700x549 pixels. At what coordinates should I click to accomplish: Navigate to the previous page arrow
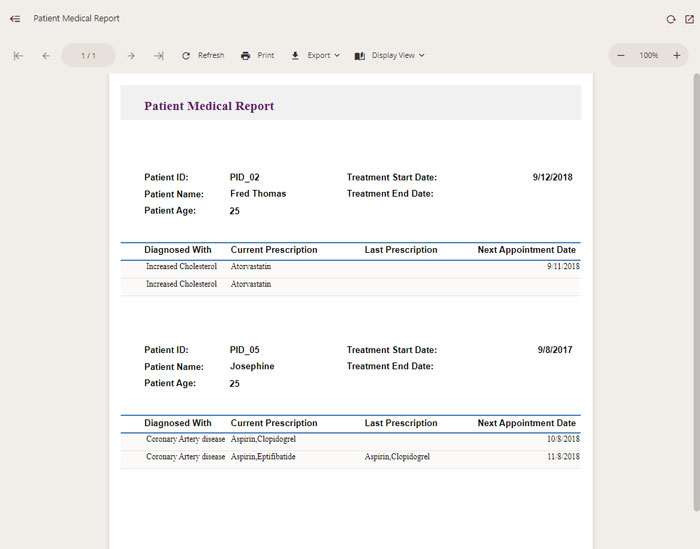point(46,56)
